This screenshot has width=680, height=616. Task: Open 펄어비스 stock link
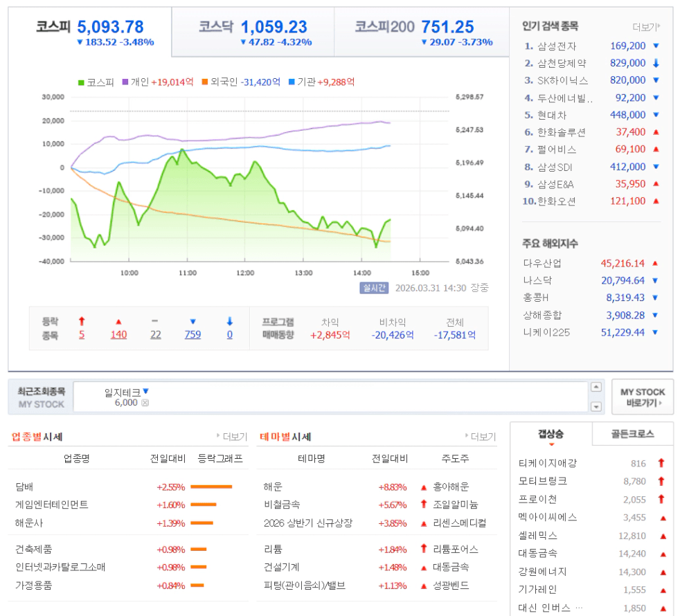[x=557, y=150]
